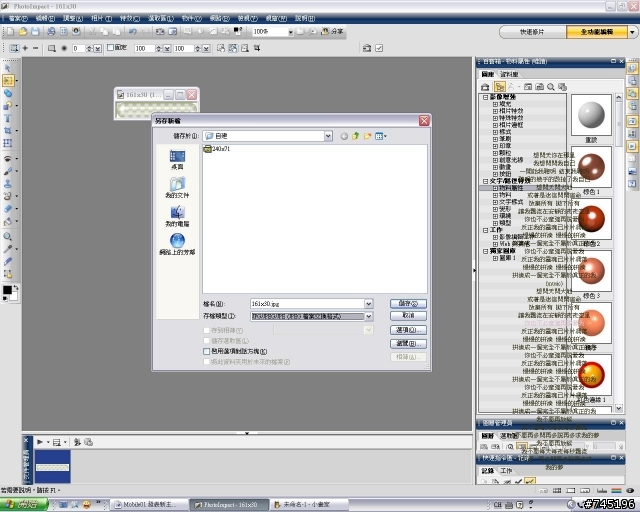Image resolution: width=640 pixels, height=512 pixels.
Task: Expand the 相片特效 tree node
Action: point(495,111)
